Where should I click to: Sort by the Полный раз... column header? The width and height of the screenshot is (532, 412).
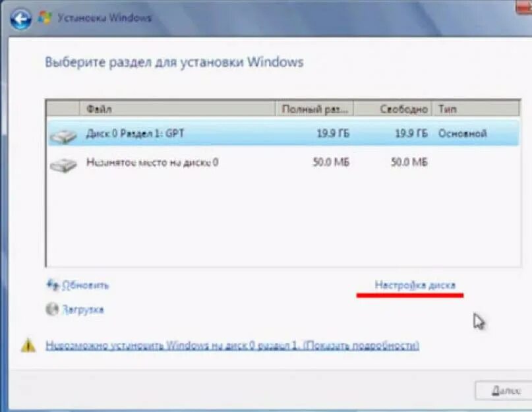(x=314, y=109)
